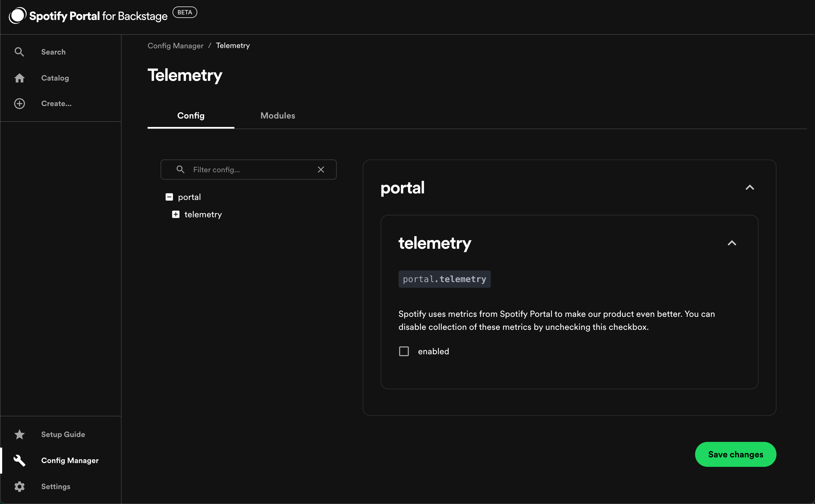Switch to the Config tab
Image resolution: width=815 pixels, height=504 pixels.
click(x=191, y=115)
